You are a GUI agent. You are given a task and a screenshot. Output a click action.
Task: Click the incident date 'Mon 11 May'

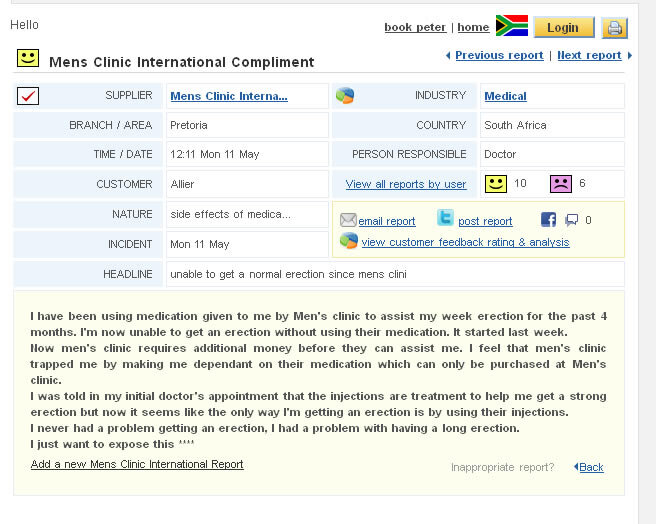point(200,244)
